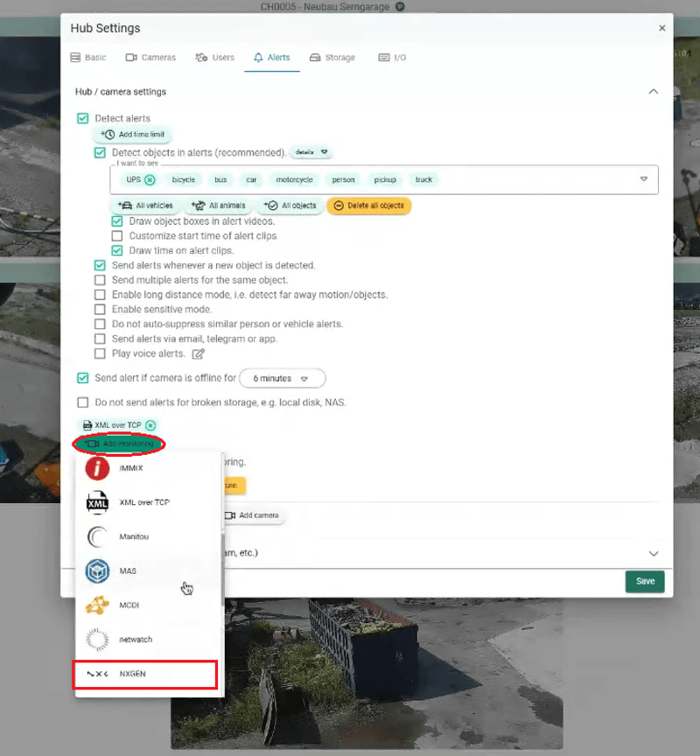The width and height of the screenshot is (700, 756).
Task: Toggle Draw time on alert clips
Action: click(x=116, y=250)
